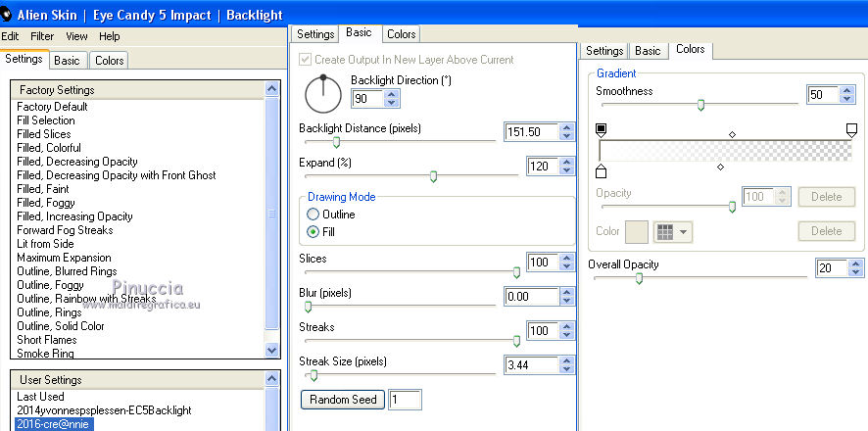Click the User Settings scroll up arrow
The width and height of the screenshot is (868, 431).
pyautogui.click(x=271, y=378)
